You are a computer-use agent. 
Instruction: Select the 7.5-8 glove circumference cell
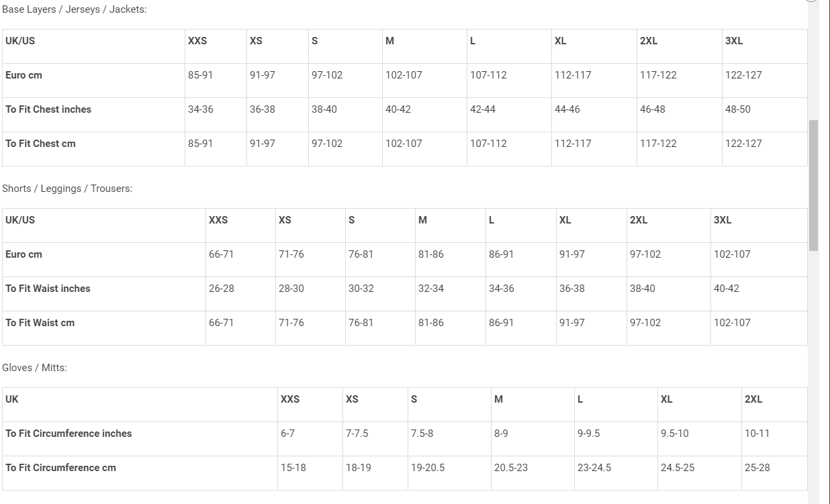click(422, 434)
